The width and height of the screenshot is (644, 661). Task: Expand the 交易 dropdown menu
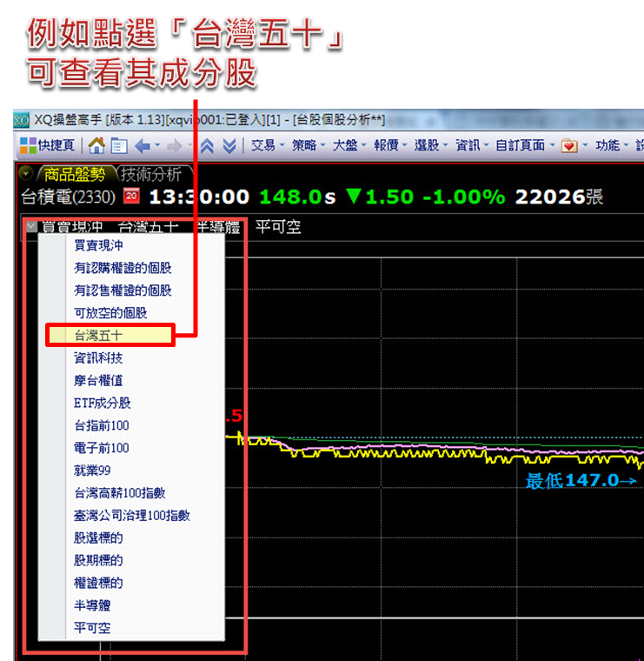coord(268,145)
